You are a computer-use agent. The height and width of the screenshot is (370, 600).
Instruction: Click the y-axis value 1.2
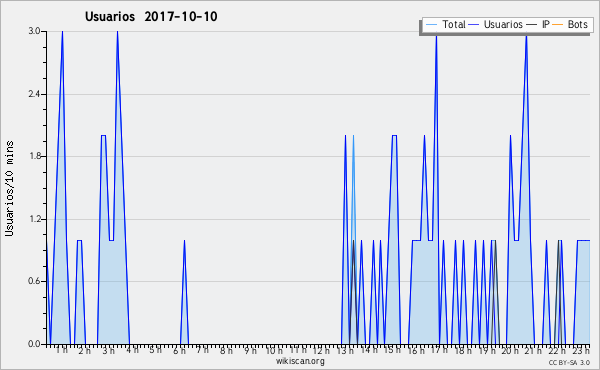pyautogui.click(x=35, y=219)
